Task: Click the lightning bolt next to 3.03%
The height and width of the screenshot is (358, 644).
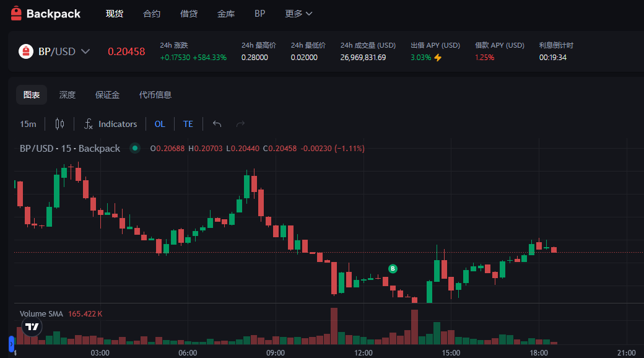Action: [438, 58]
